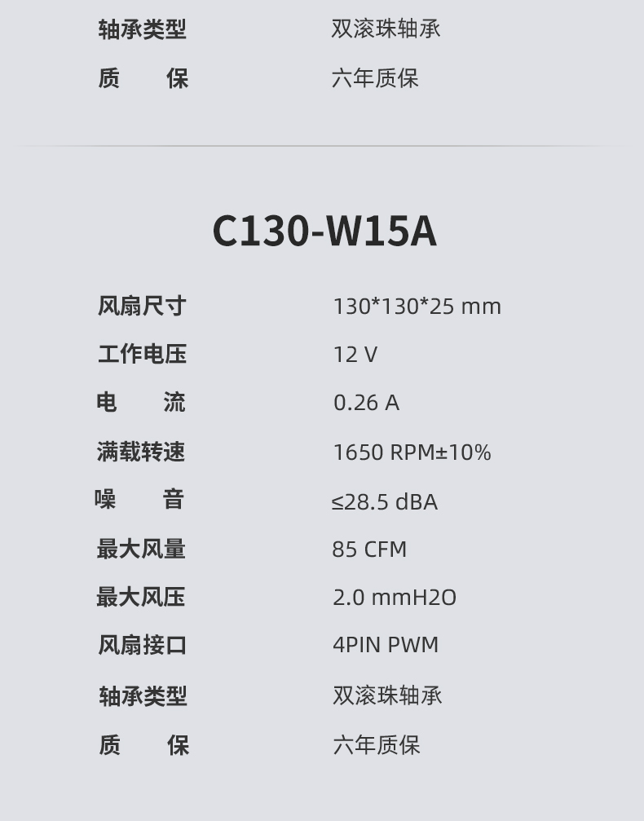Select the 风扇尺寸 label
This screenshot has height=821, width=644.
(x=142, y=306)
